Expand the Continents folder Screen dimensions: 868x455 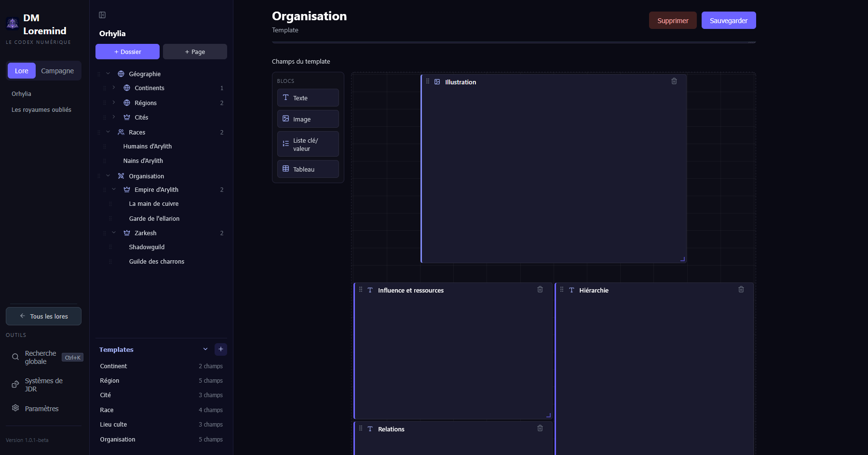114,88
